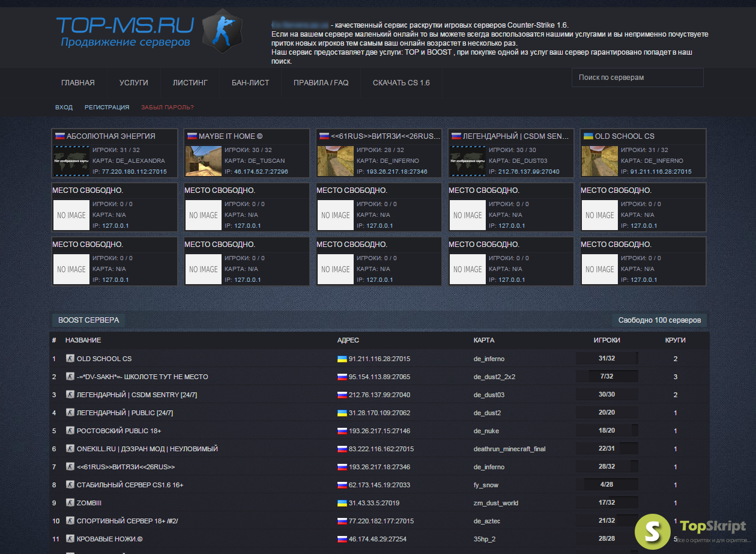756x554 pixels.
Task: Click the CS icon beside ЛЕГЕНДАРНЫЙ | CSDM SENTRY row
Action: click(70, 394)
